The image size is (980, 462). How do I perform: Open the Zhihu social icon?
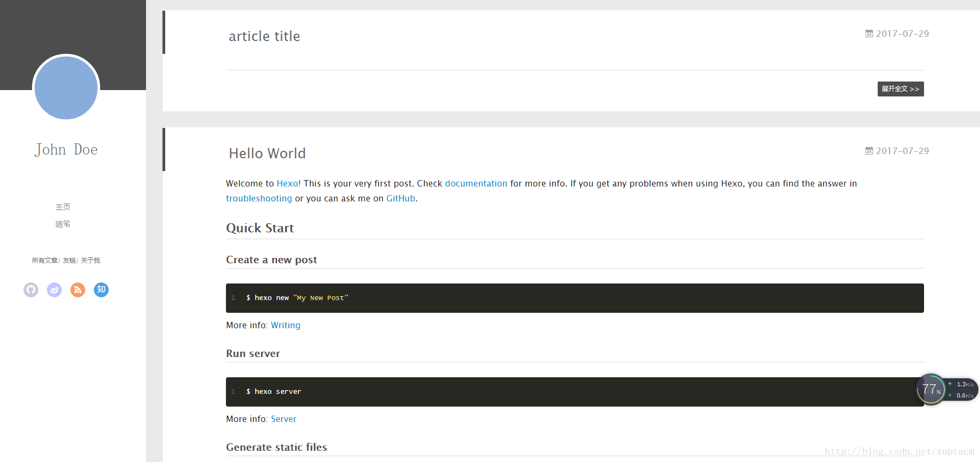101,290
